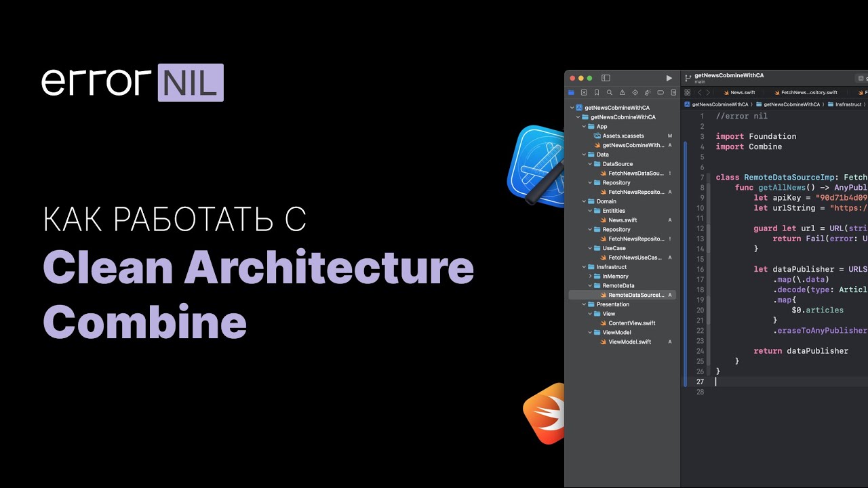Click the project breadcrumb with blue app icon

point(716,104)
